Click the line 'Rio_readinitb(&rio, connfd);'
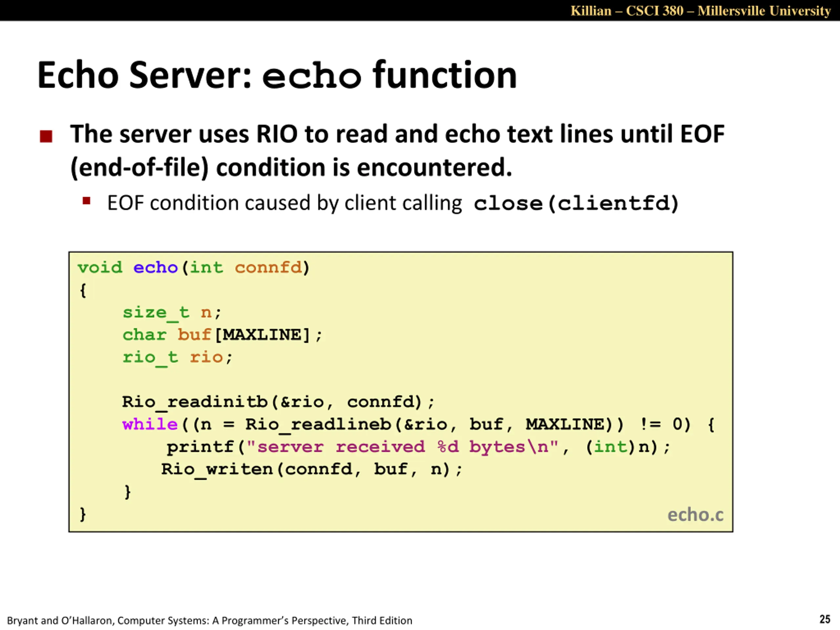Screen dimensions: 840x630 (x=278, y=402)
